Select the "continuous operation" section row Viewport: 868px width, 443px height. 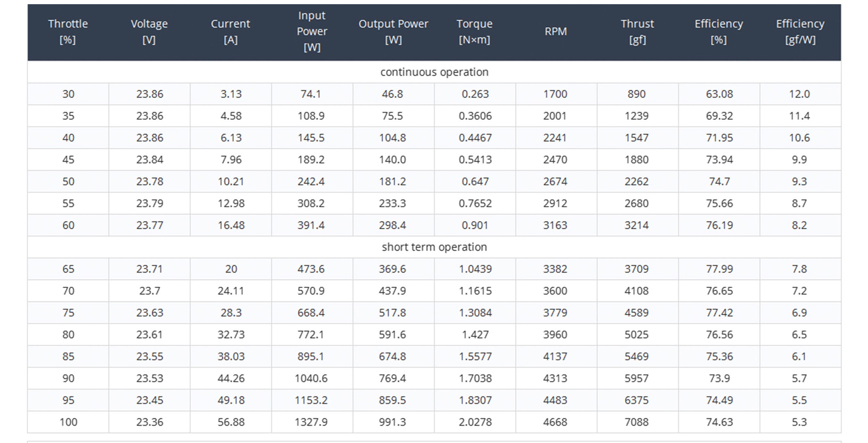[x=434, y=72]
